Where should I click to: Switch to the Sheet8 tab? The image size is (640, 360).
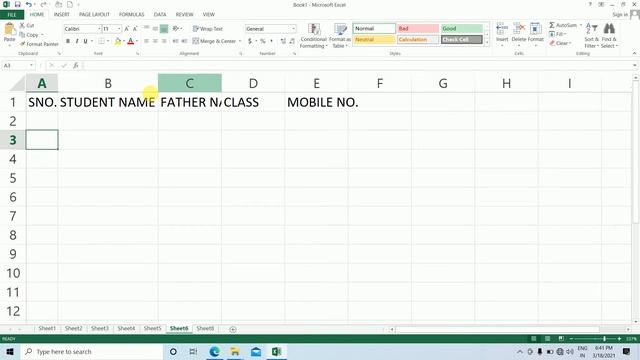[x=205, y=329]
